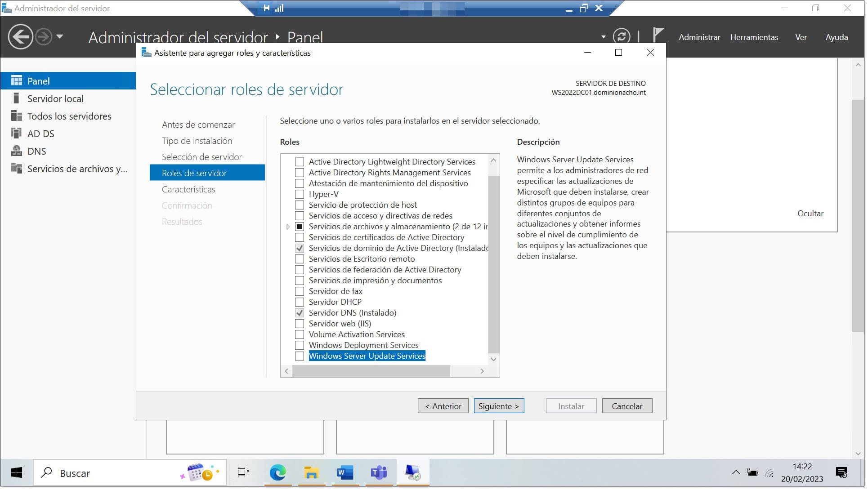Toggle the Servicios de Escritorio remoto checkbox
This screenshot has width=868, height=490.
coord(299,258)
